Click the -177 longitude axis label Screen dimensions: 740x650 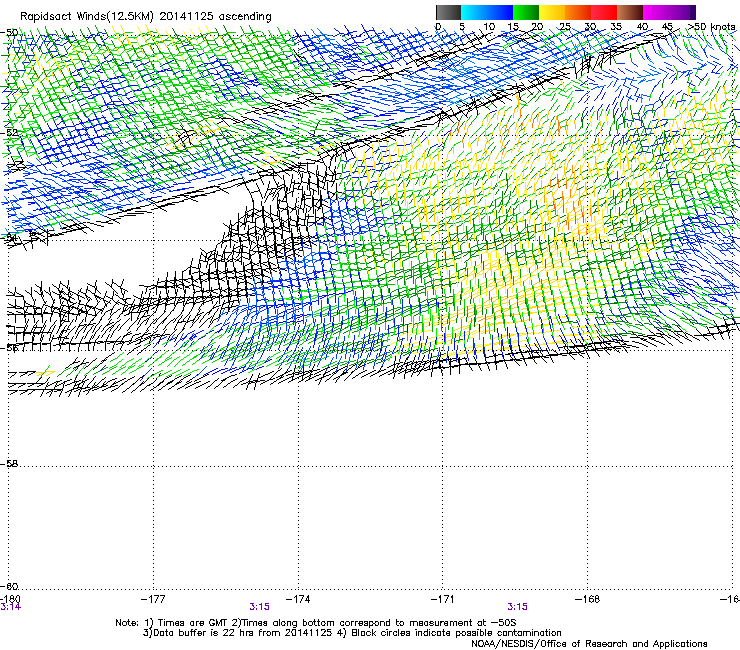(x=153, y=599)
